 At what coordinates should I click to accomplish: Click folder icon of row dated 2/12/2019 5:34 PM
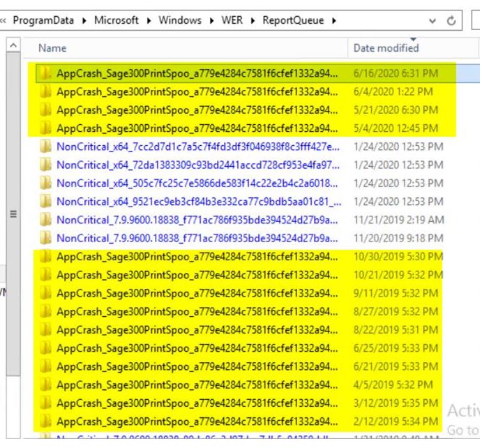click(x=46, y=421)
